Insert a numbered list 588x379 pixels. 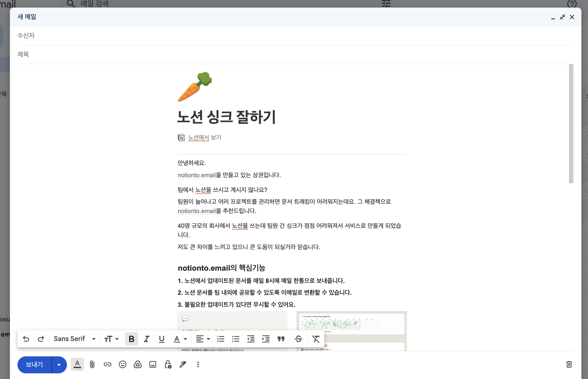point(220,339)
